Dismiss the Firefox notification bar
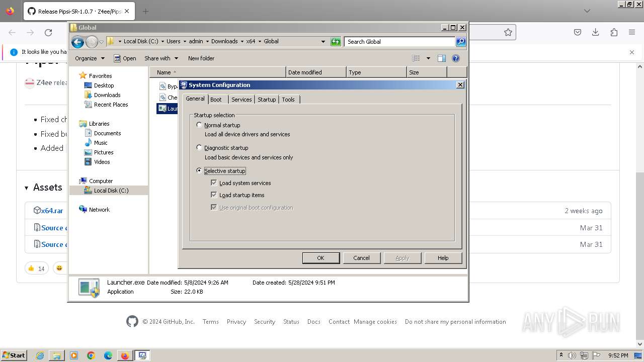 point(632,52)
